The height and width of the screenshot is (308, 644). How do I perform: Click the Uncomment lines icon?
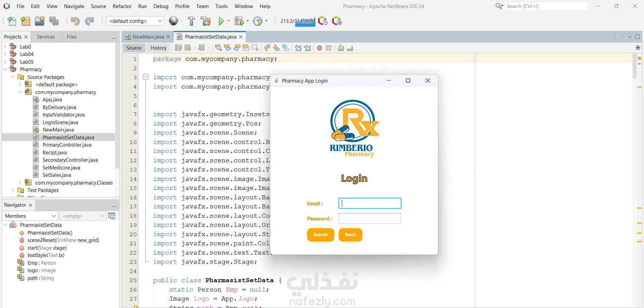350,48
